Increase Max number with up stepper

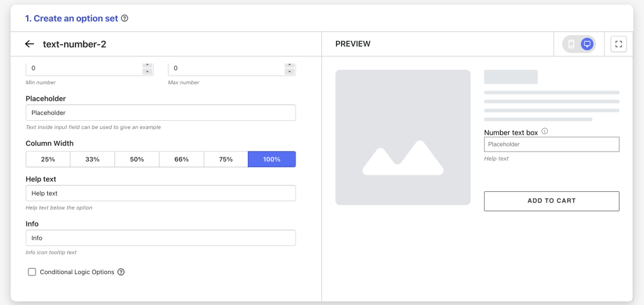[x=289, y=65]
